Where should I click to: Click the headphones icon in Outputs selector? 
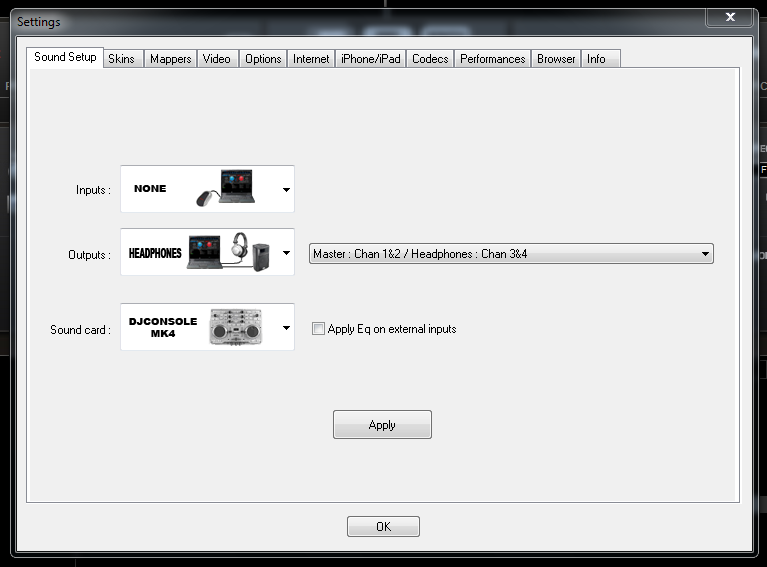(x=239, y=249)
